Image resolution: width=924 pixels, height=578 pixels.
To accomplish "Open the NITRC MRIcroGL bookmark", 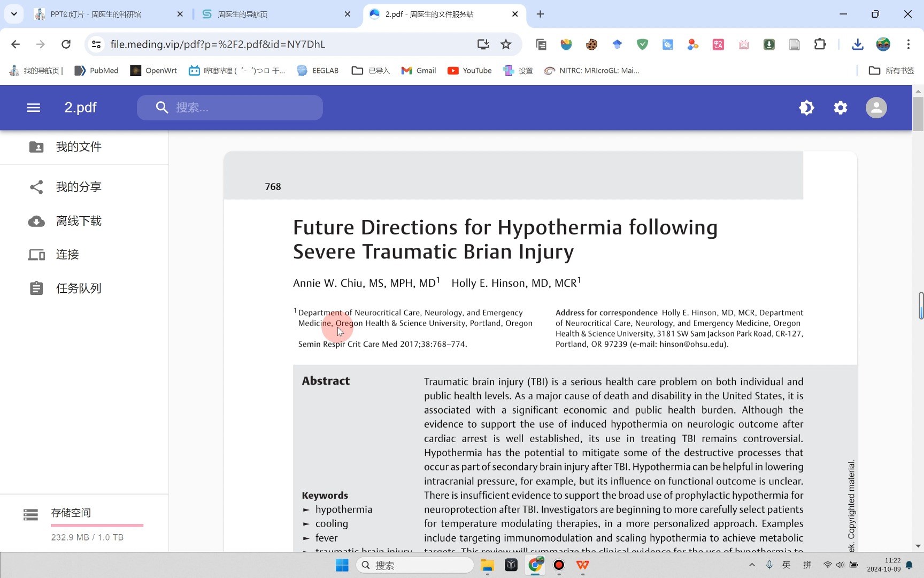I will [x=592, y=71].
